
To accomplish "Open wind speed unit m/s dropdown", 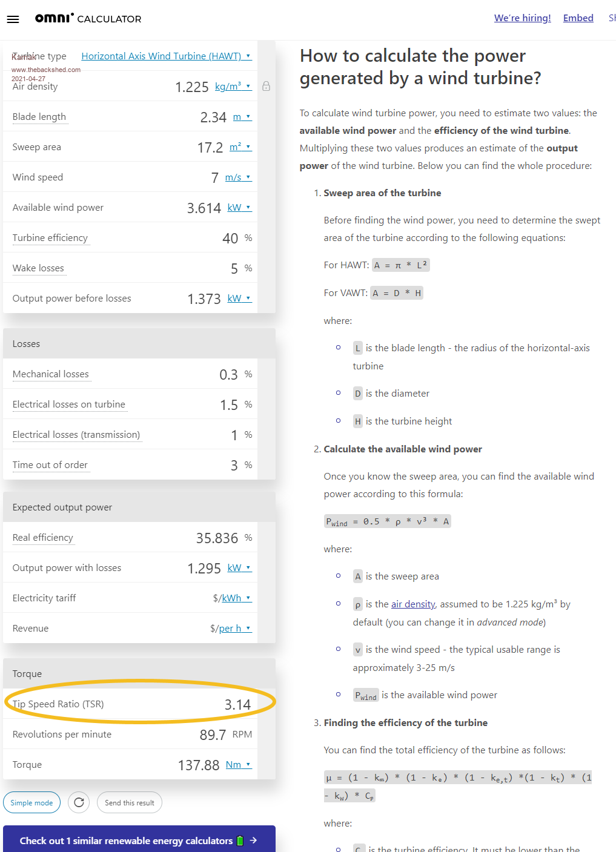I will point(237,177).
